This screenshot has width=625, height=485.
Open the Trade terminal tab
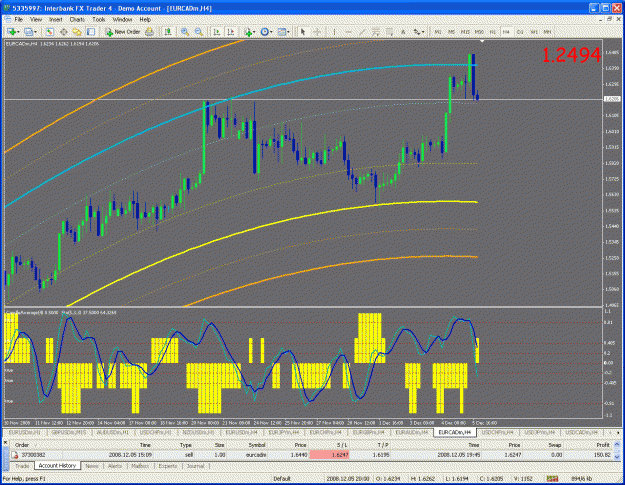point(22,466)
